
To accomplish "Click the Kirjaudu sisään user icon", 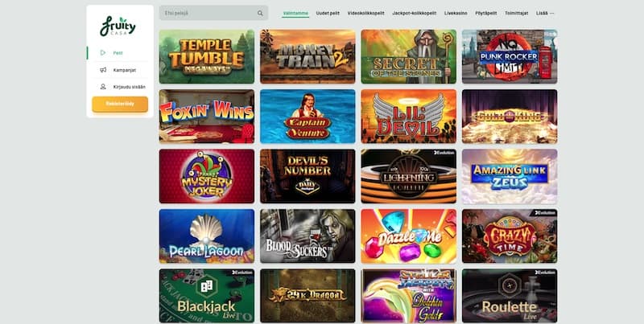I will [103, 87].
